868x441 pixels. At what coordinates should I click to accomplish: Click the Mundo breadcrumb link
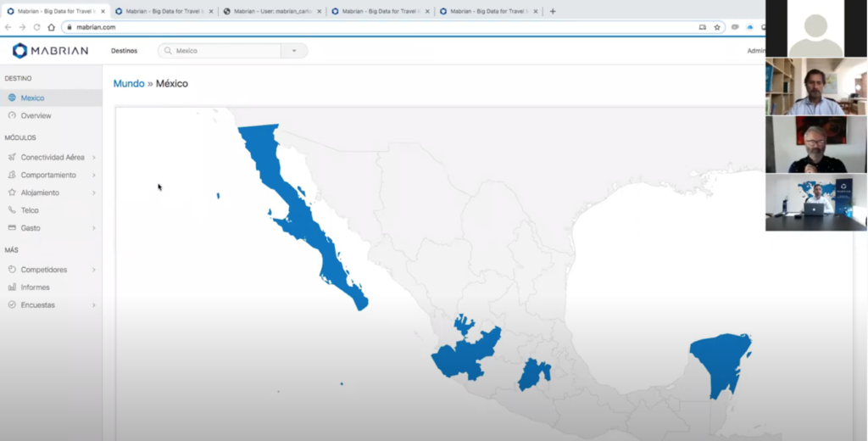pos(129,84)
